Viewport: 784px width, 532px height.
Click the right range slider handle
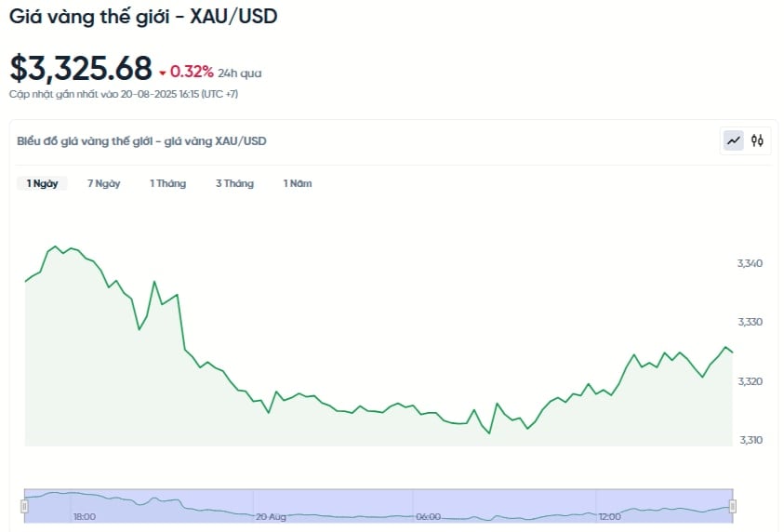pos(733,507)
